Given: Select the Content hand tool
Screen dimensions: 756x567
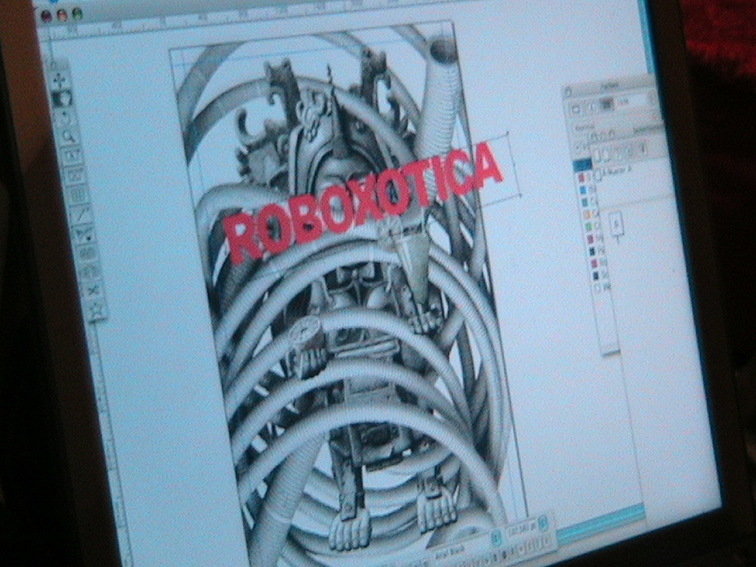Looking at the screenshot, I should (62, 98).
